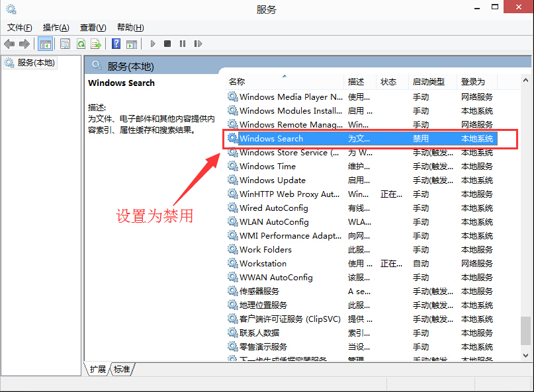Screen dimensions: 534x392
Task: Toggle the show/hide console tree button
Action: tap(46, 44)
